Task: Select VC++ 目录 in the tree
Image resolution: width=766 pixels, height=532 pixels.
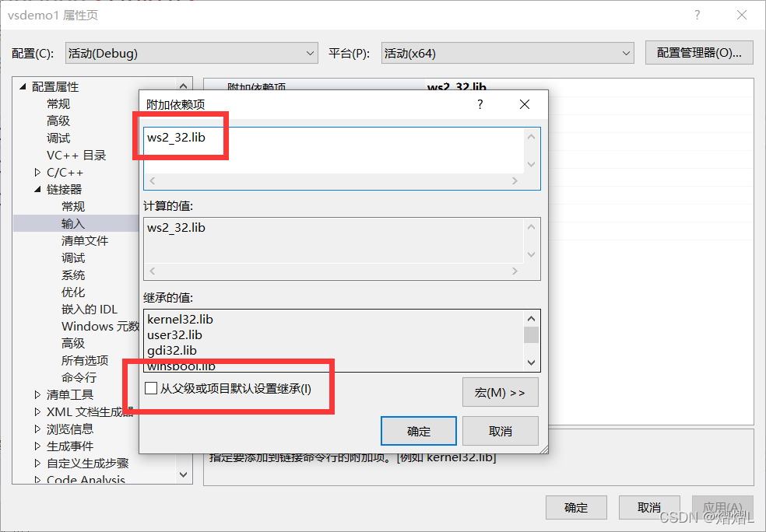Action: (x=76, y=156)
